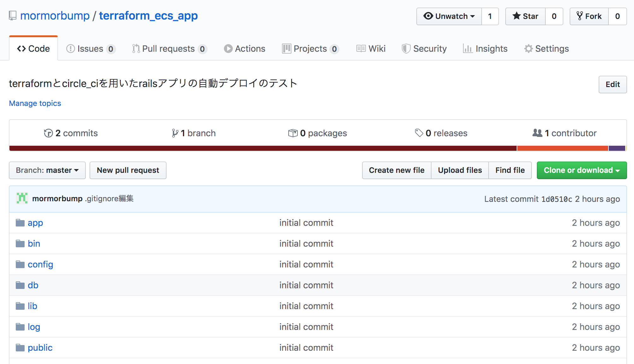
Task: Fork the terraform_ecs_app repository
Action: (589, 16)
